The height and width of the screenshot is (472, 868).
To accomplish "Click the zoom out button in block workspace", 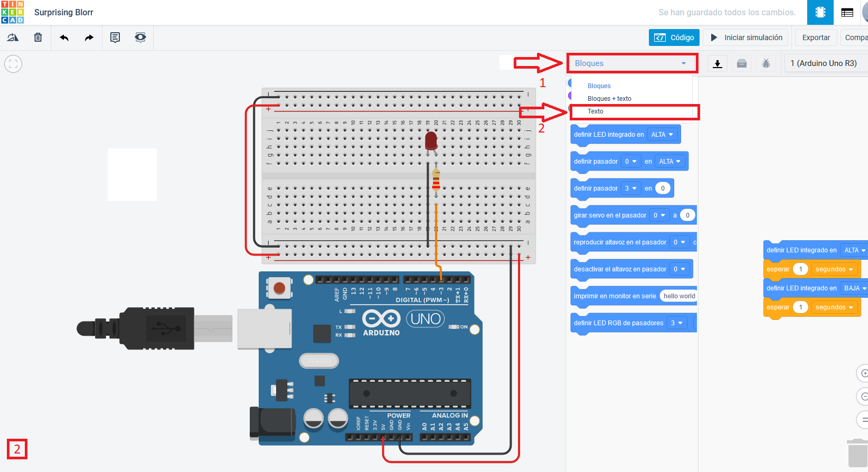I will 863,397.
